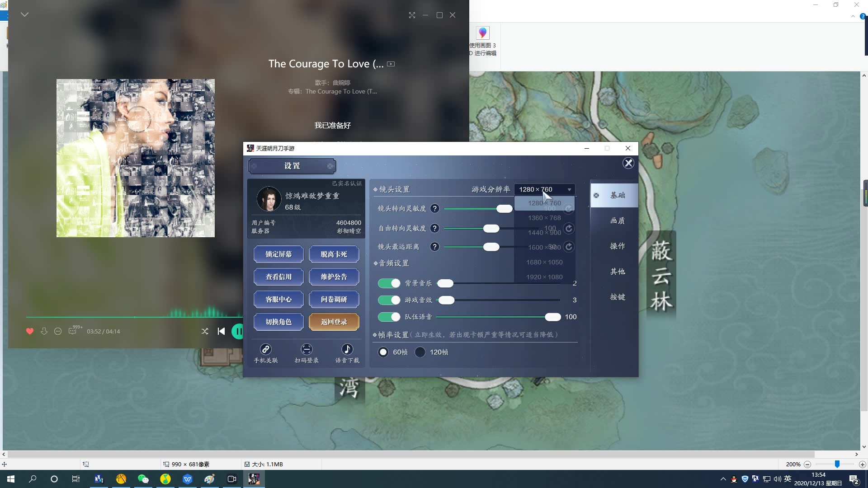Screen dimensions: 868x488
Task: Reset 镜头最远距离 with the refresh icon
Action: point(569,247)
